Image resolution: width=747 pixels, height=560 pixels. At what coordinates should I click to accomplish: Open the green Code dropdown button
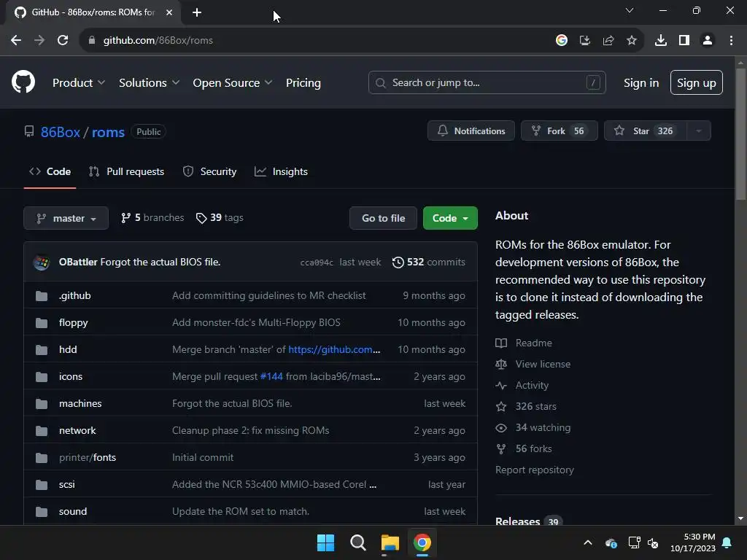(450, 218)
